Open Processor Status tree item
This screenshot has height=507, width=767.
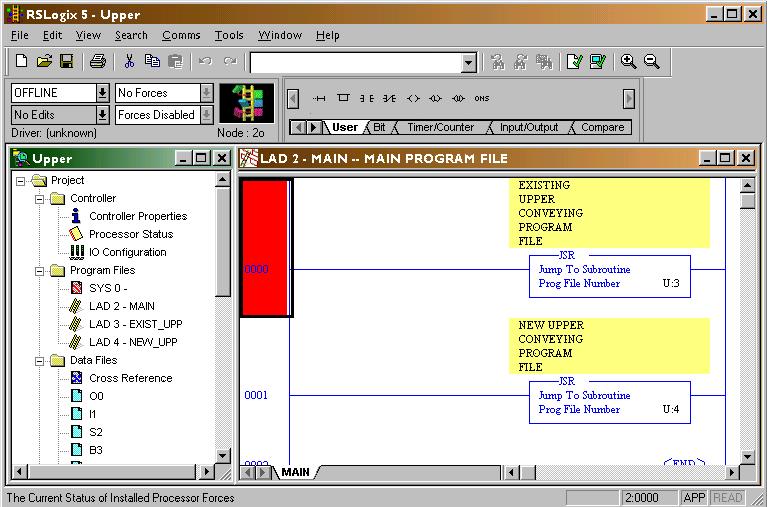tap(131, 234)
